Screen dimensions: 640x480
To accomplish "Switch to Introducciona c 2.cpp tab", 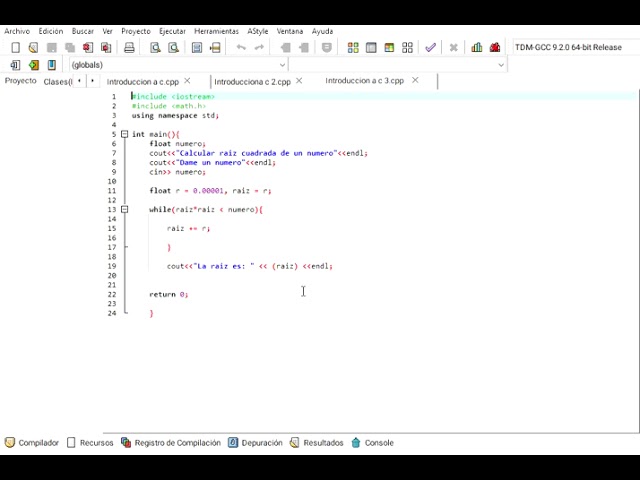I will pos(252,82).
